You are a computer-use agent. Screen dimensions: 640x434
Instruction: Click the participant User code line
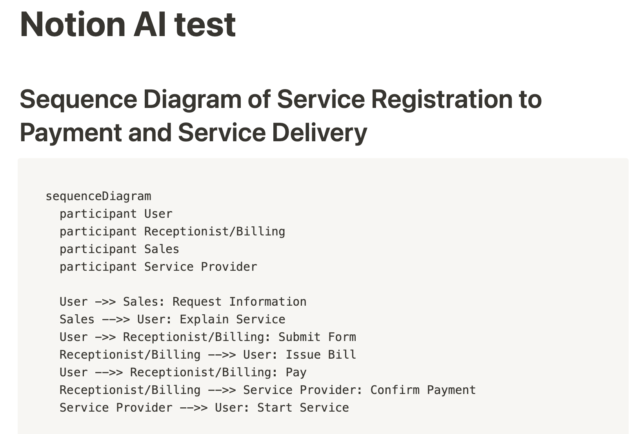click(x=116, y=214)
